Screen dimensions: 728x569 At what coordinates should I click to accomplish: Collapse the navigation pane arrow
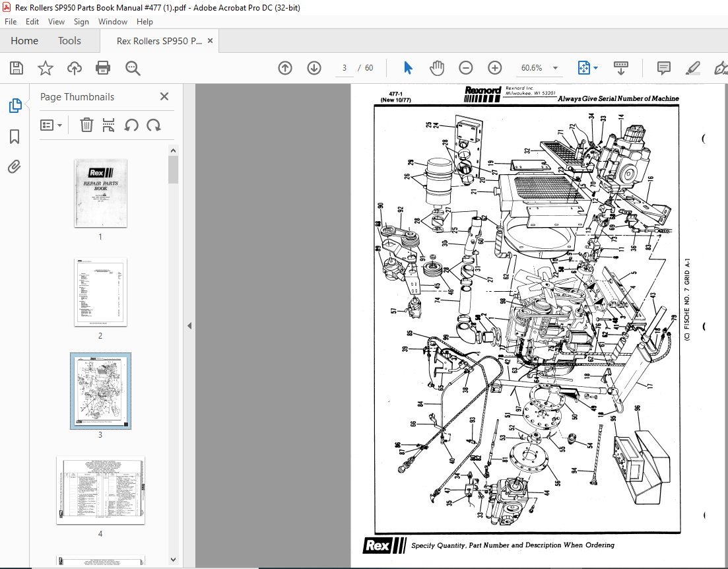(x=189, y=326)
